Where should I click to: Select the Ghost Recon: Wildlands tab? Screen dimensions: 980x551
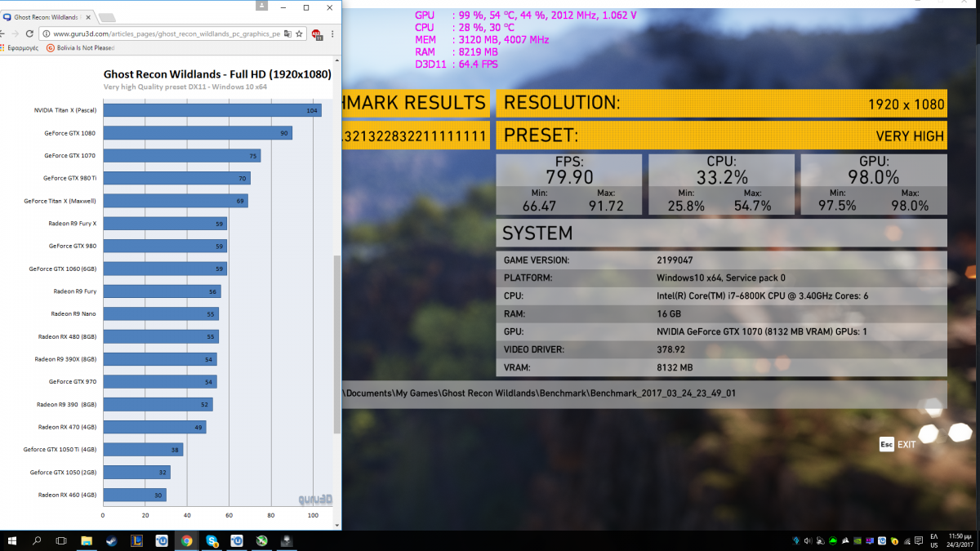tap(49, 16)
